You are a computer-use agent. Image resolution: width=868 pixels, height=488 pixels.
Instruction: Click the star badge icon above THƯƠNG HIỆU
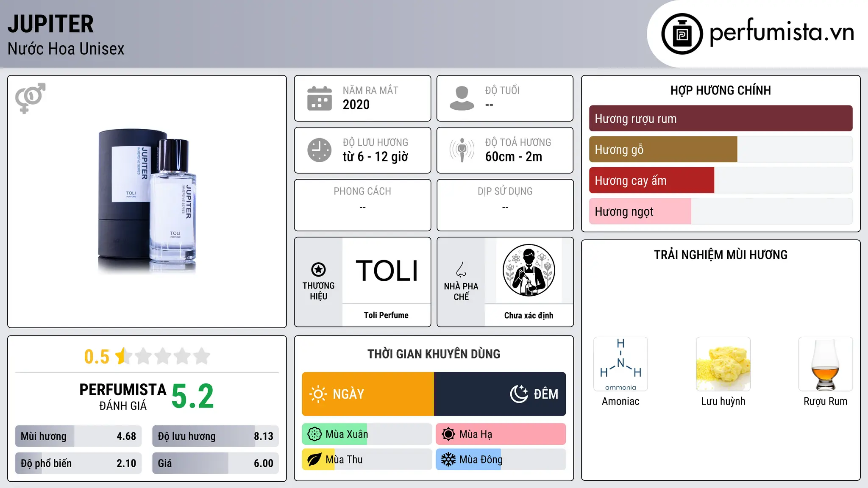point(318,269)
